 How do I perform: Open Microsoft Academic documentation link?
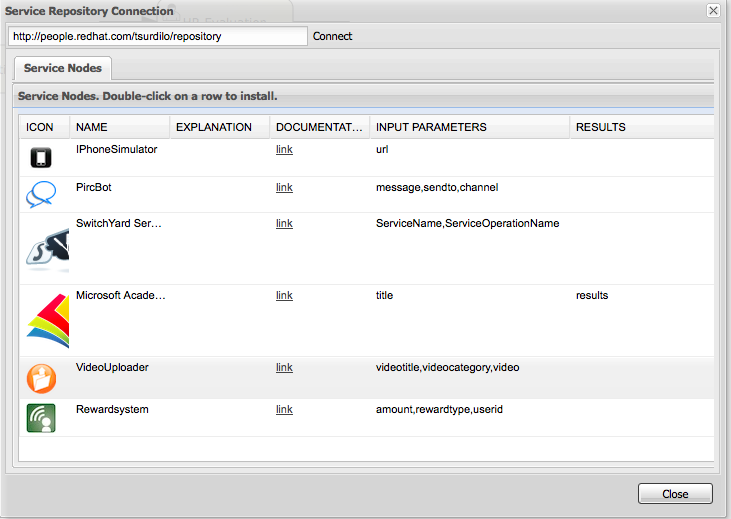(284, 295)
